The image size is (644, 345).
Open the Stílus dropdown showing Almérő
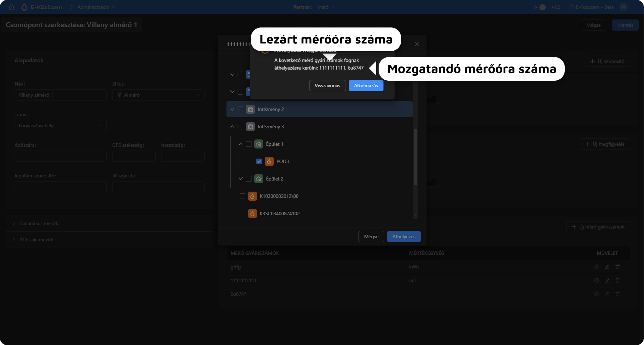point(158,95)
